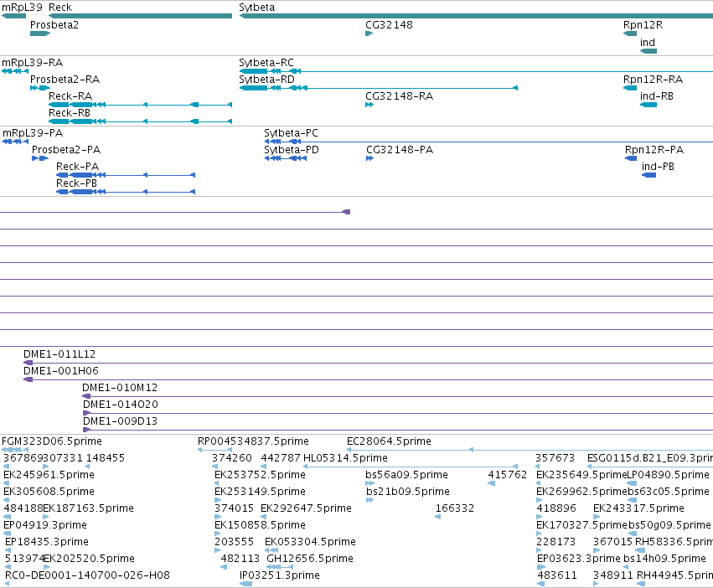Click transcript Prosbeta2-RA
Screen dimensions: 713x588
pyautogui.click(x=65, y=80)
